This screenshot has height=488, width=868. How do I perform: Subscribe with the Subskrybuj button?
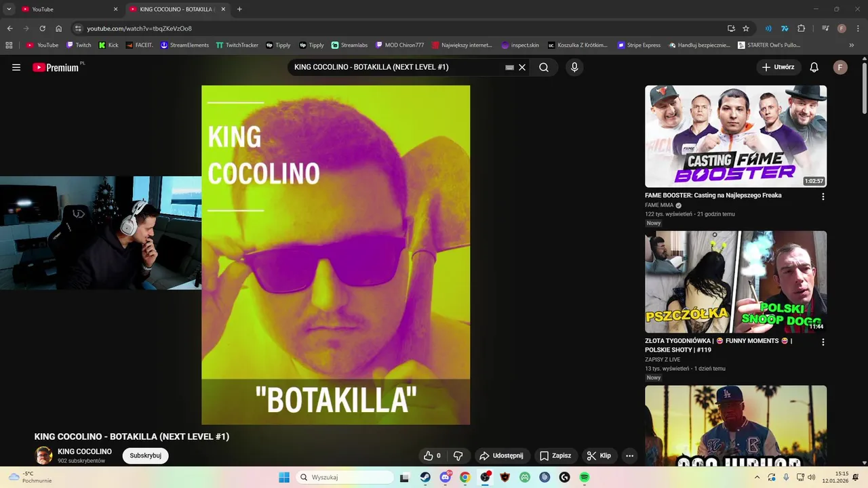(x=145, y=455)
